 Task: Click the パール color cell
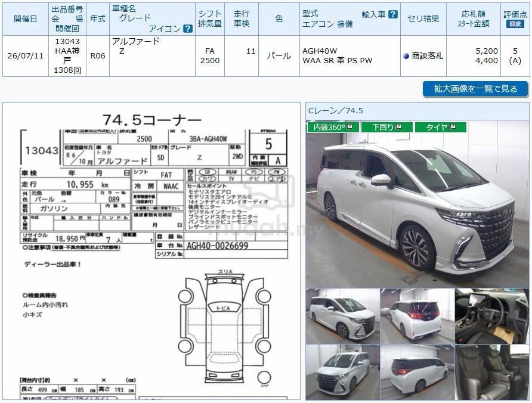coord(279,56)
